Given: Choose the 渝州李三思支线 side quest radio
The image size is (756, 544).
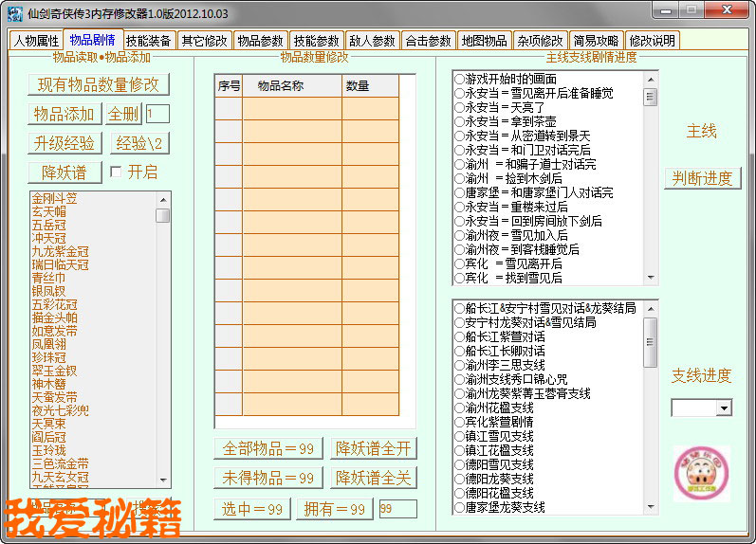Looking at the screenshot, I should pyautogui.click(x=459, y=365).
